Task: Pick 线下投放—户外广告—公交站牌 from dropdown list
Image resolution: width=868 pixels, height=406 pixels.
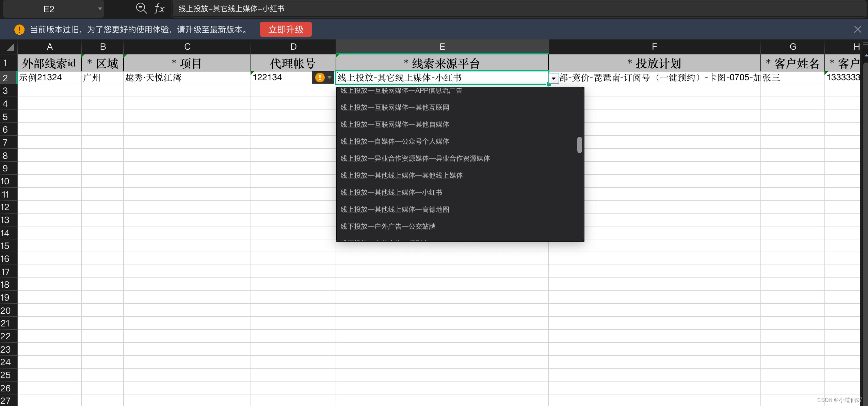Action: (388, 226)
